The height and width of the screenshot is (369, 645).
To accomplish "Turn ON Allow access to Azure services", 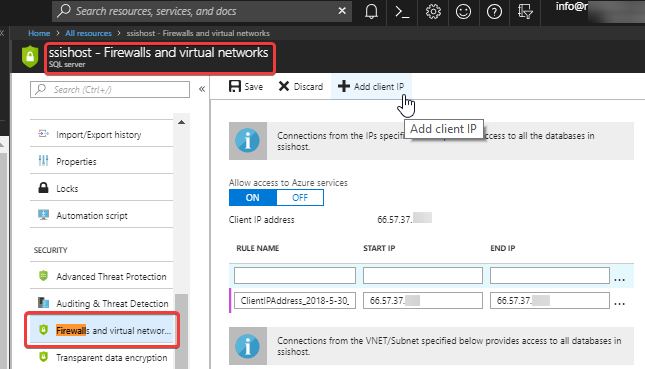I will click(x=253, y=197).
